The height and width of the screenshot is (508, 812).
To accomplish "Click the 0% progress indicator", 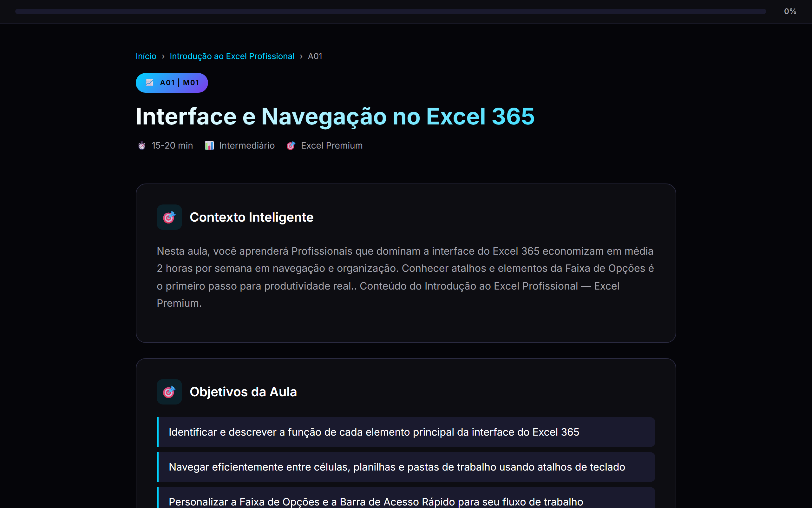I will pyautogui.click(x=790, y=11).
